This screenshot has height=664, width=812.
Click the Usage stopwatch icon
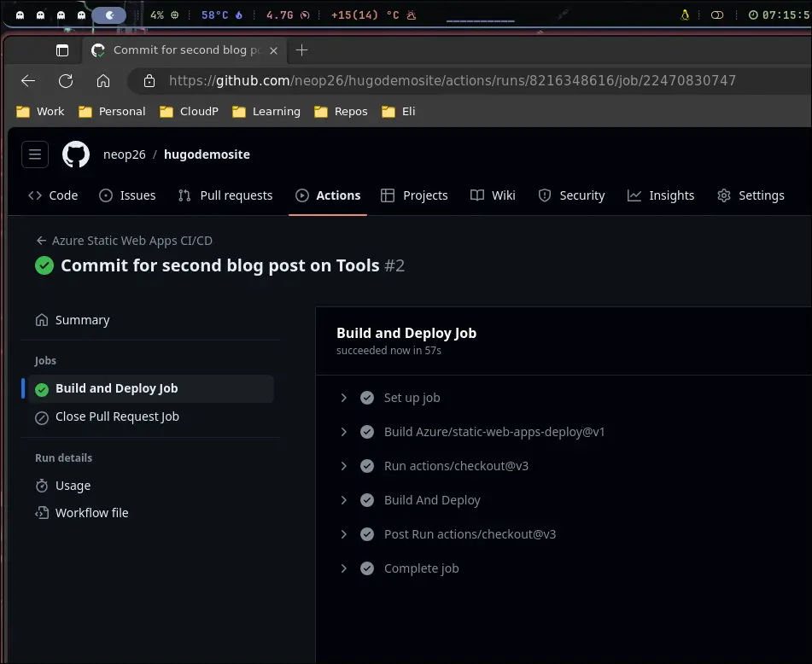[x=42, y=486]
